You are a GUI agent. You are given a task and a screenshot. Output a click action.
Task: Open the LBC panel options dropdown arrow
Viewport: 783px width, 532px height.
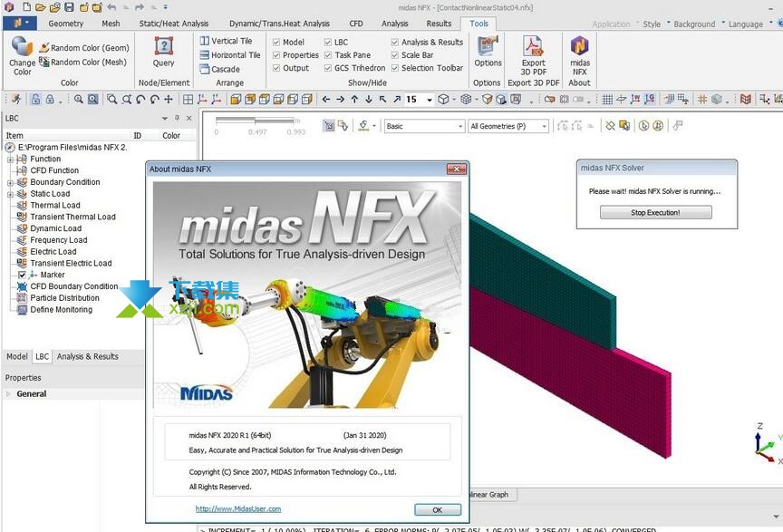164,119
